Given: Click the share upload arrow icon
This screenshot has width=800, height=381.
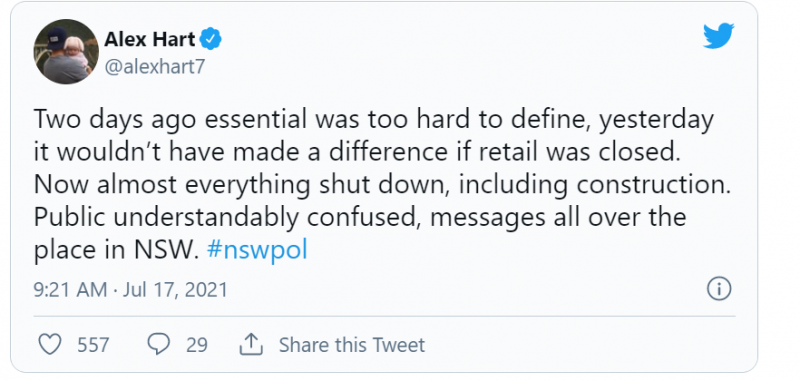Looking at the screenshot, I should pyautogui.click(x=251, y=344).
